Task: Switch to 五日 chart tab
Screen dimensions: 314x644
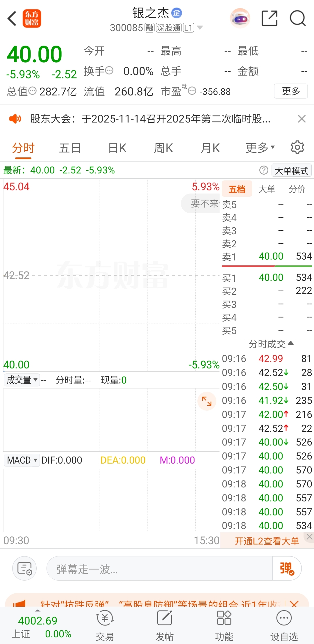Action: coord(70,148)
